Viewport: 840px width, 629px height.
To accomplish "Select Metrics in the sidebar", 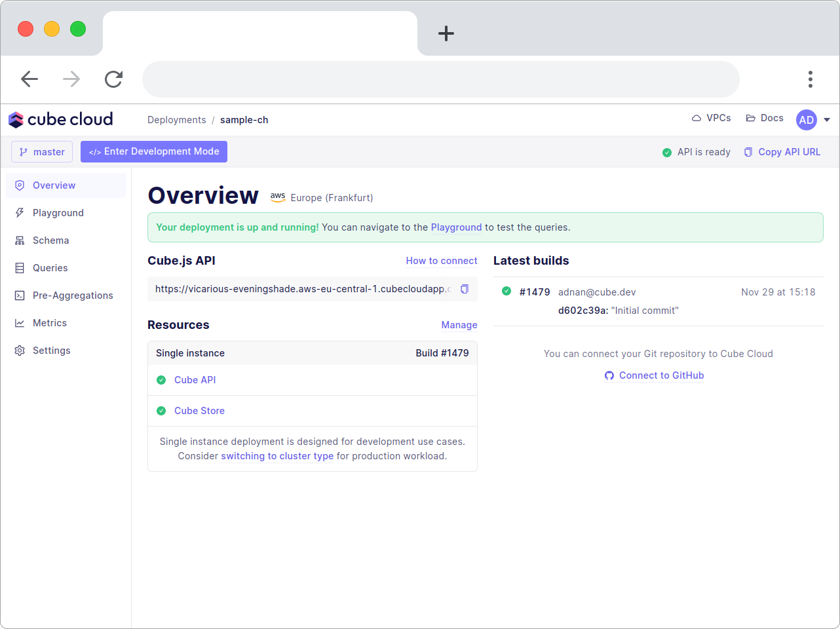I will [x=50, y=323].
